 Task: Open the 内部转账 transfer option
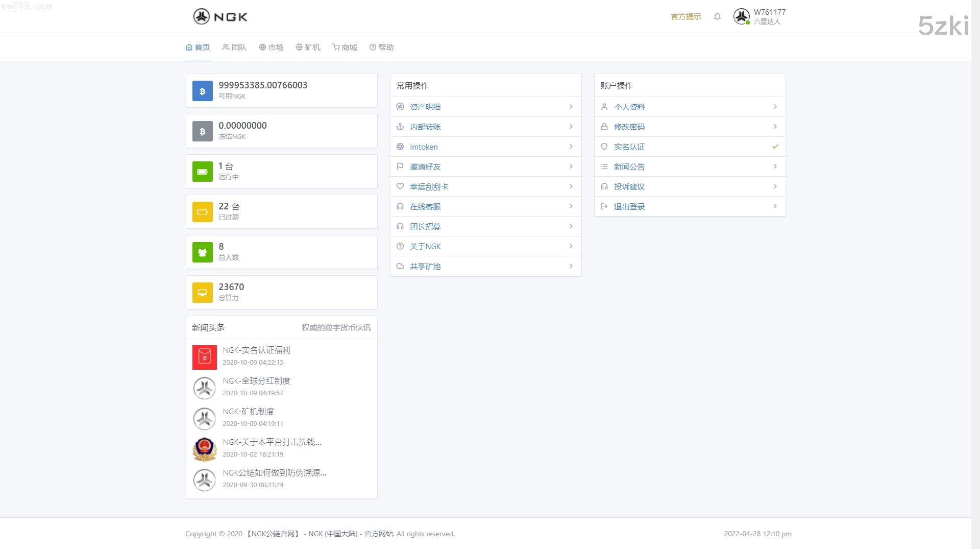point(425,127)
